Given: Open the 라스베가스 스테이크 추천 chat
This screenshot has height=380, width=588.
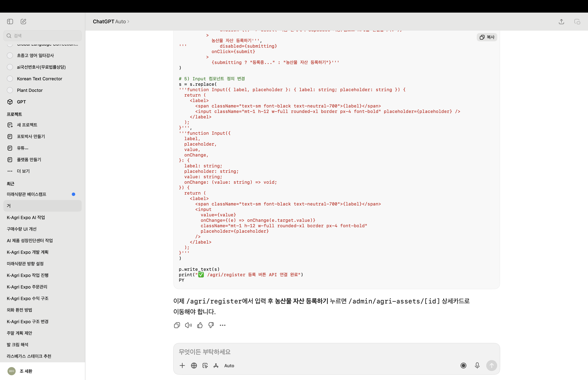Looking at the screenshot, I should (x=42, y=356).
